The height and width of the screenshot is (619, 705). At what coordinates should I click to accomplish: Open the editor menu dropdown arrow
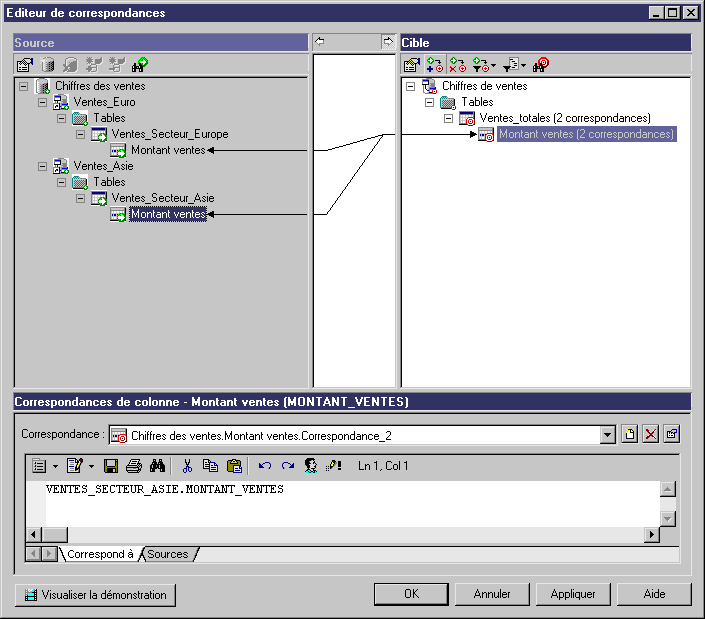pos(55,467)
